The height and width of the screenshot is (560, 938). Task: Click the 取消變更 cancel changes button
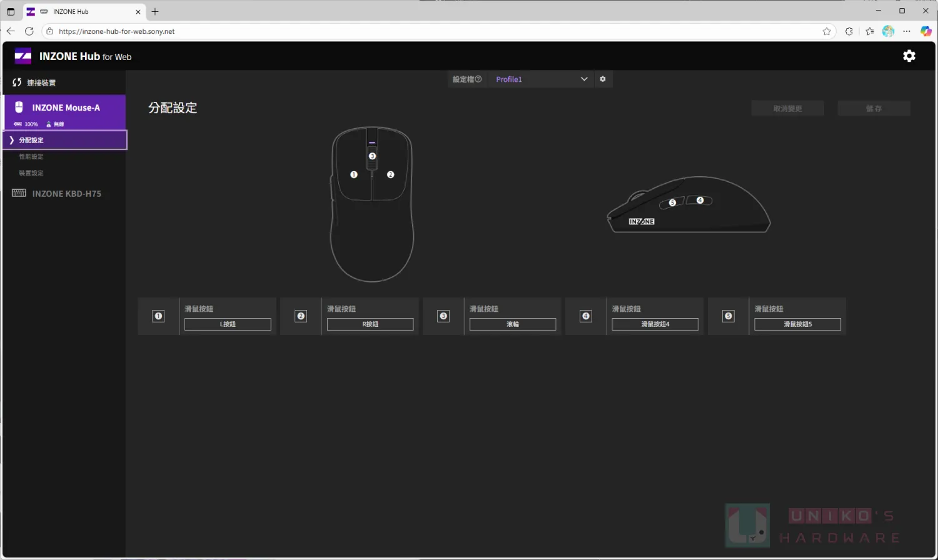pos(787,109)
